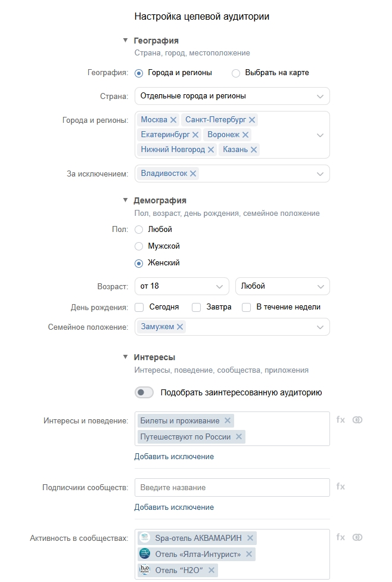Remove the Замужем marital status tag

coord(180,327)
